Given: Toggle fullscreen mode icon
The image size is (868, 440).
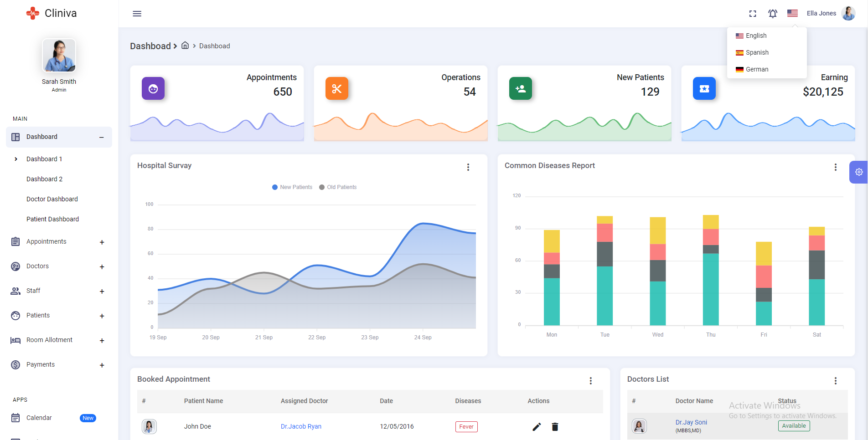Looking at the screenshot, I should pos(753,14).
